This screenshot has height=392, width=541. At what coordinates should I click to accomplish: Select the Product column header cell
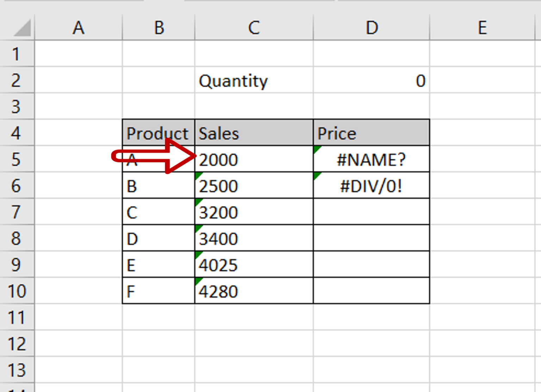(158, 133)
